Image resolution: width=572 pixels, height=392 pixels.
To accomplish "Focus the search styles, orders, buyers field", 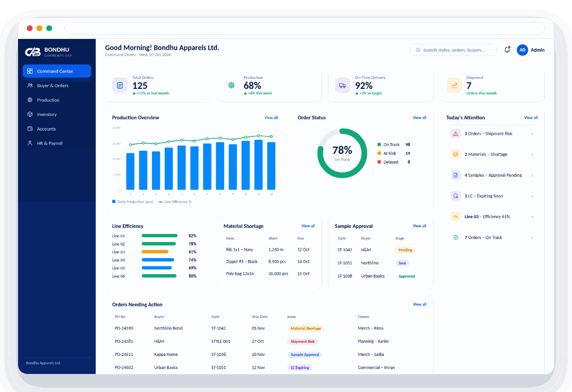I will pyautogui.click(x=454, y=50).
